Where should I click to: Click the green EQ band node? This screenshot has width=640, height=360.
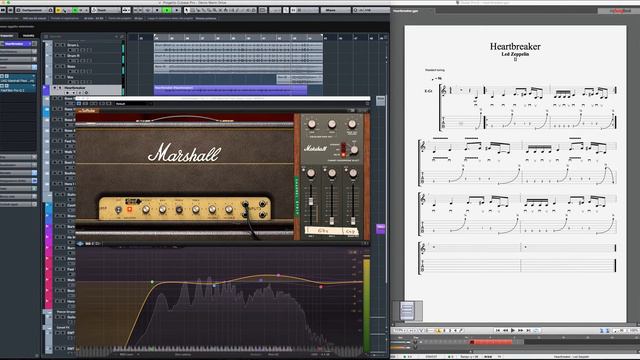152,282
